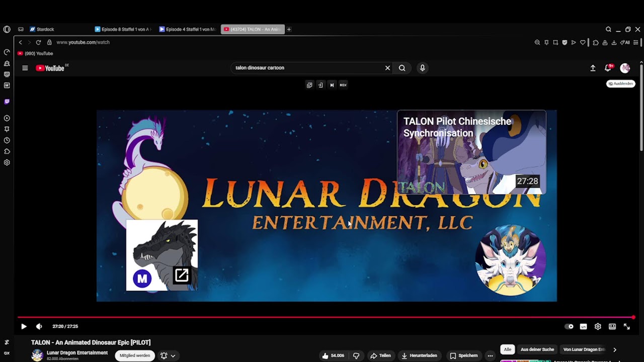Click the snapshot icon in address bar

[555, 43]
